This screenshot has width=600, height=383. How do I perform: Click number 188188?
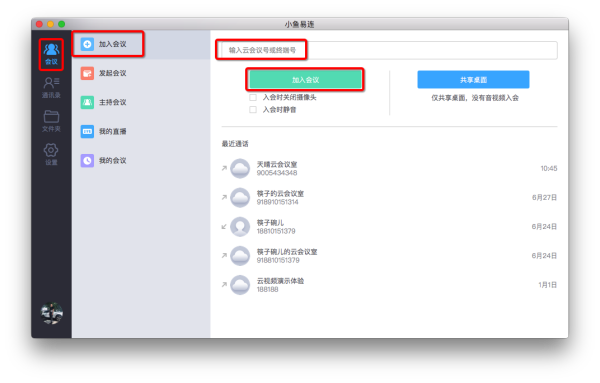[x=267, y=290]
